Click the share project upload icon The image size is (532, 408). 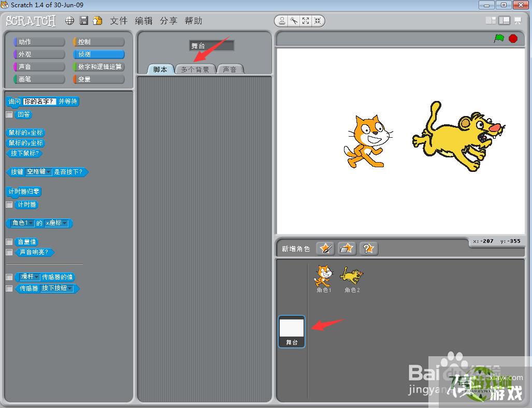97,21
